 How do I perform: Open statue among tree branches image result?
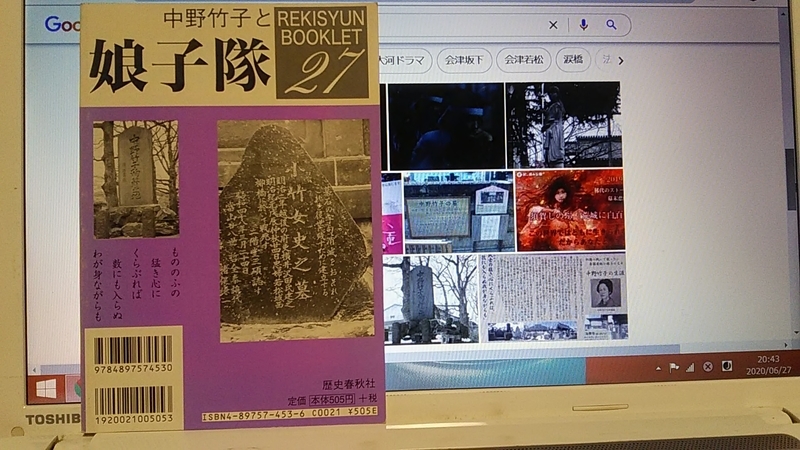pos(564,125)
